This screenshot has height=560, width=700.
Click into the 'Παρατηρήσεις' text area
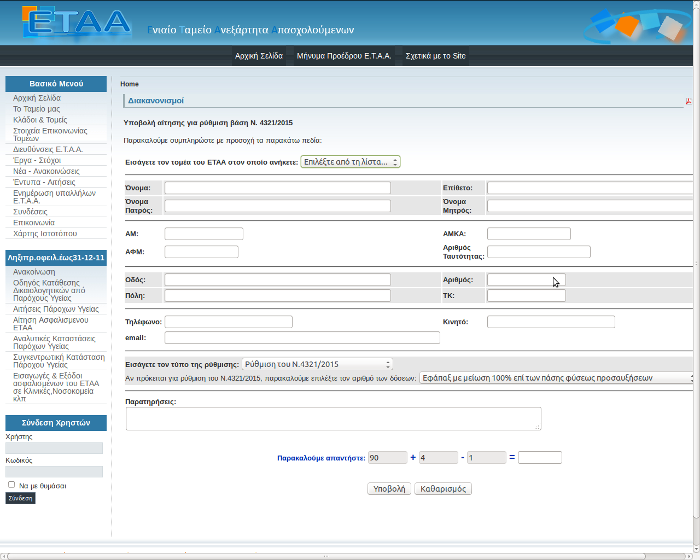(333, 419)
